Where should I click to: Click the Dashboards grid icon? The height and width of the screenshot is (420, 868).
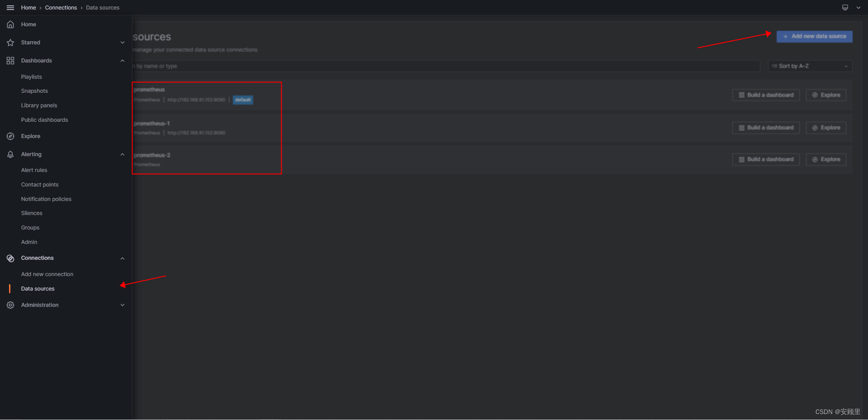10,61
